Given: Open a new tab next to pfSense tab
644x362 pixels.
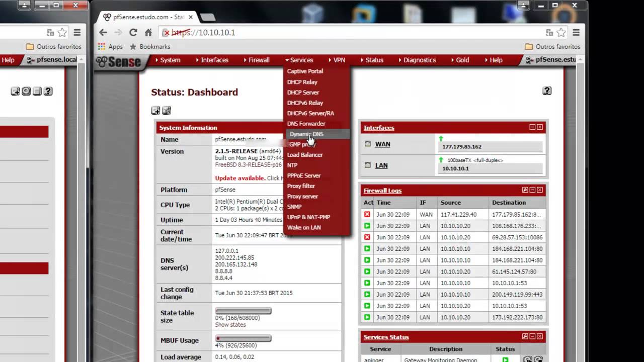Looking at the screenshot, I should (x=207, y=17).
